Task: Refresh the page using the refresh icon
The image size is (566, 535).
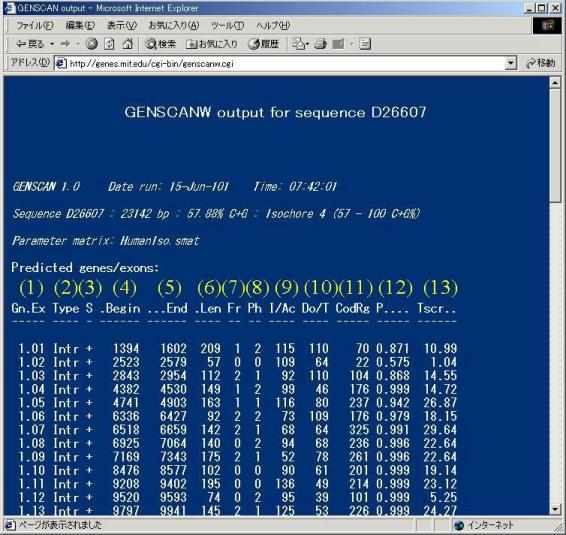Action: click(x=109, y=44)
